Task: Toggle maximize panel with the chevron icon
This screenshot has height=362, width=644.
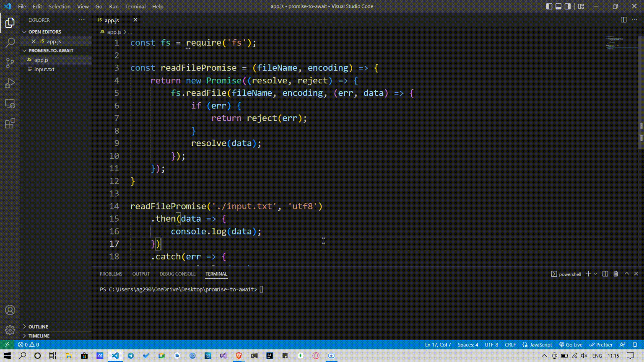Action: click(x=626, y=274)
